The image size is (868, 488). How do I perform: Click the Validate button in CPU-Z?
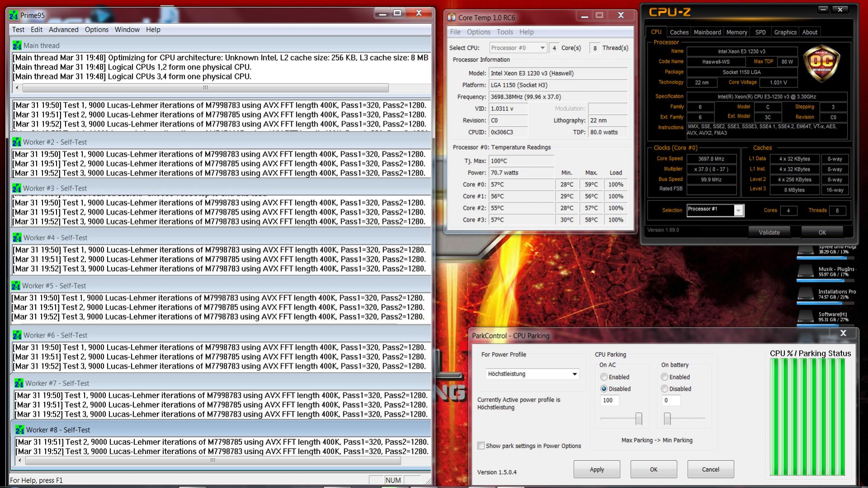click(769, 232)
